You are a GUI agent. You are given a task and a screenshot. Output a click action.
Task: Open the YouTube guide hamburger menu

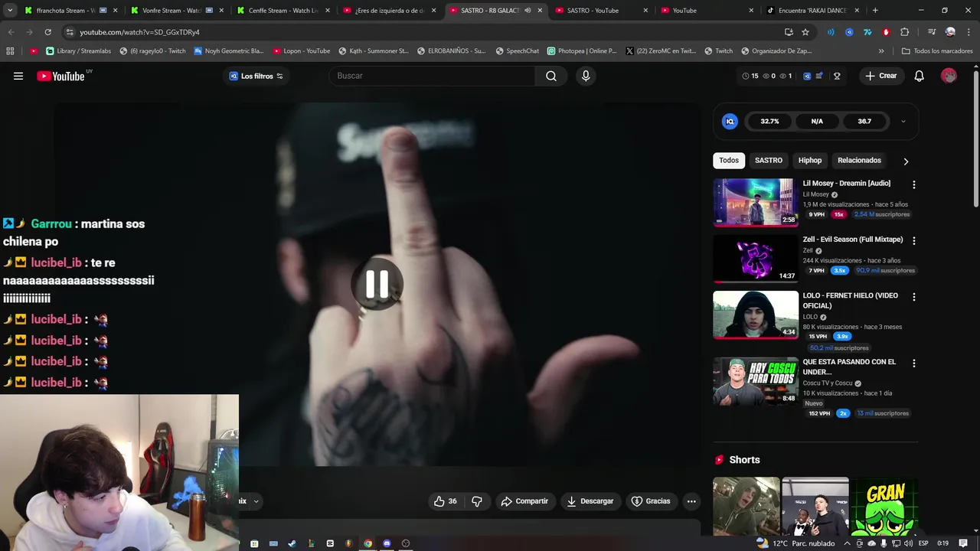point(18,76)
